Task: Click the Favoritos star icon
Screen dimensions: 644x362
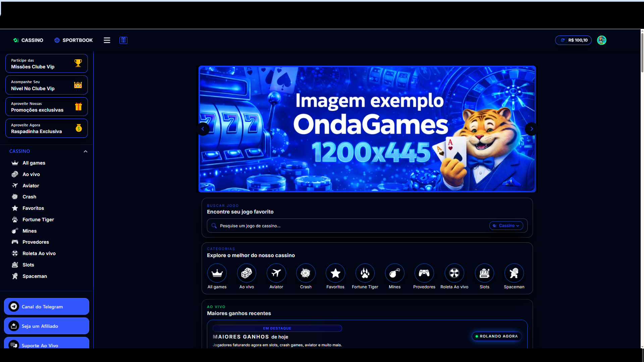Action: click(x=335, y=273)
